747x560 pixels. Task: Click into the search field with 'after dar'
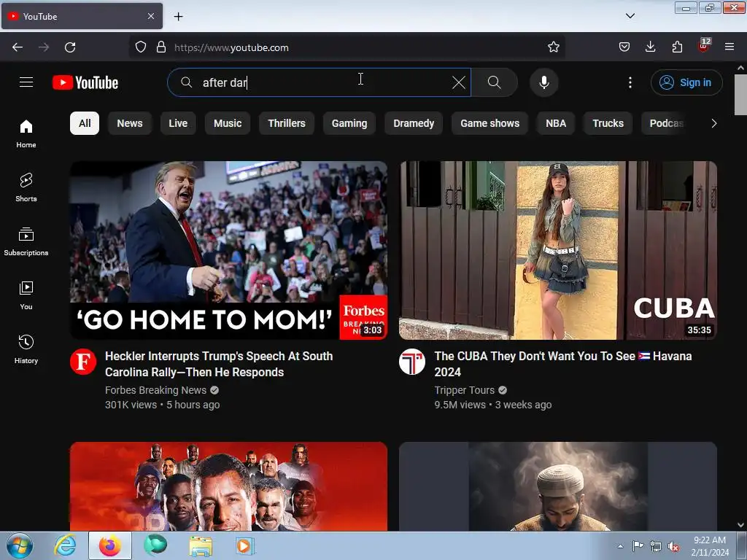(x=320, y=82)
